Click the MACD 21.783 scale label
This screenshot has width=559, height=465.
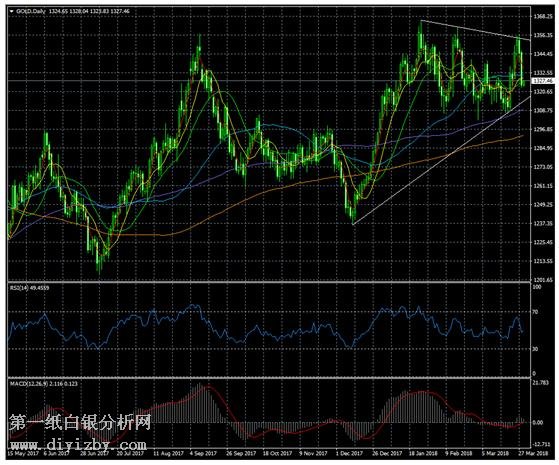pos(540,383)
